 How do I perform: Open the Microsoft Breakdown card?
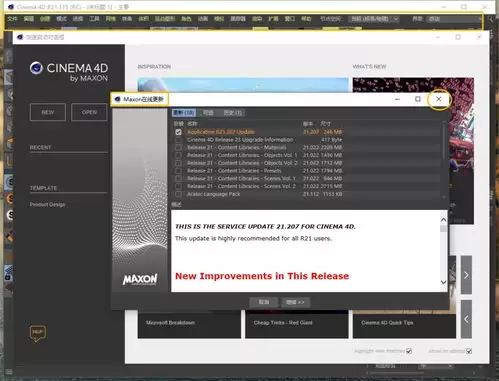coord(189,324)
